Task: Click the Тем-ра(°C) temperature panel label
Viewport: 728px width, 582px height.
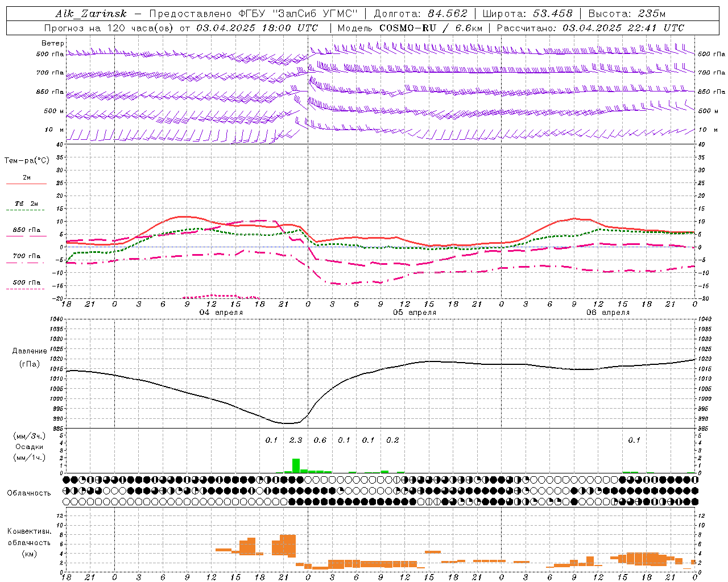Action: [x=27, y=161]
